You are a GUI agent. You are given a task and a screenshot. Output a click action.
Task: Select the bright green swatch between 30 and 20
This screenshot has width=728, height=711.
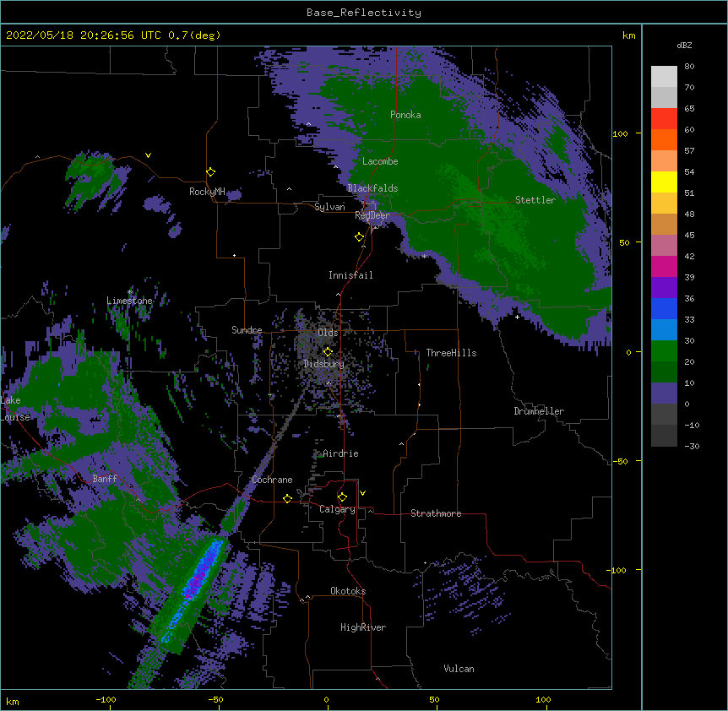point(664,351)
